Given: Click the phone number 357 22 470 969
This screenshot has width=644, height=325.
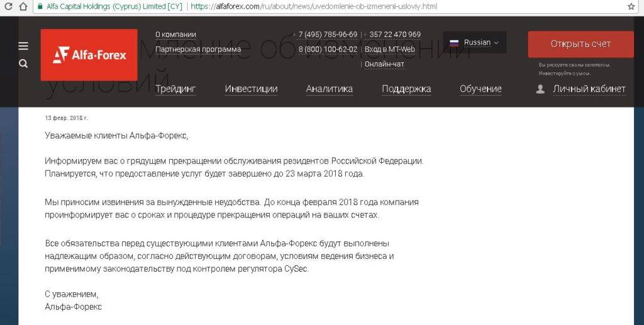Looking at the screenshot, I should 395,35.
